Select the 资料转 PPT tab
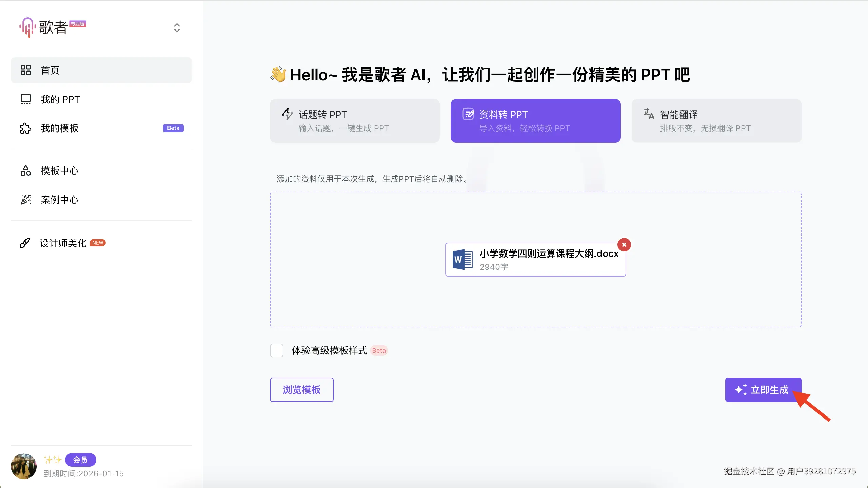This screenshot has width=868, height=488. pyautogui.click(x=535, y=121)
